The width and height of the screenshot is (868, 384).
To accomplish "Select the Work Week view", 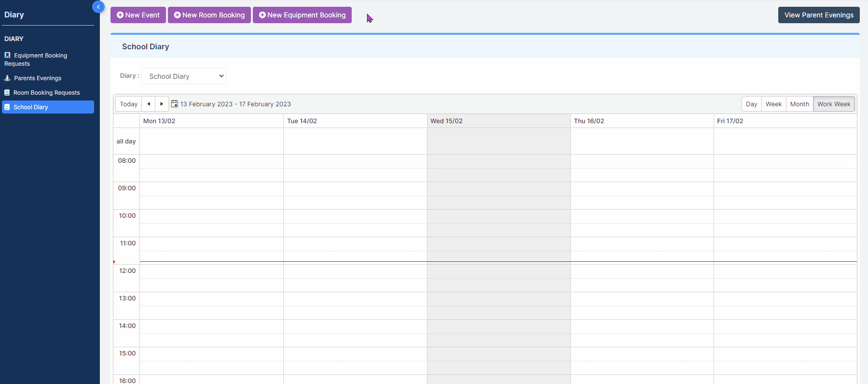I will [x=834, y=104].
